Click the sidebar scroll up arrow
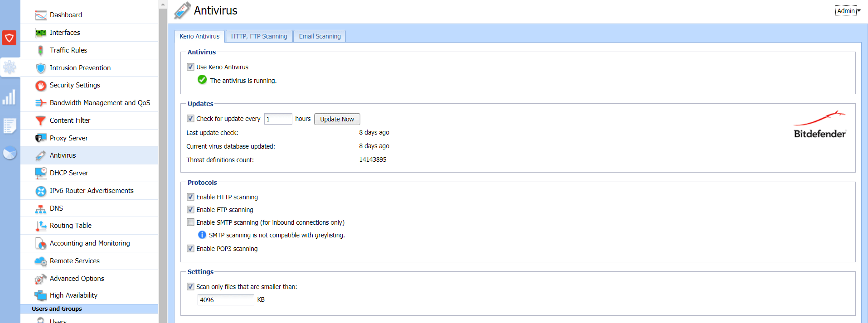This screenshot has height=323, width=868. tap(163, 4)
